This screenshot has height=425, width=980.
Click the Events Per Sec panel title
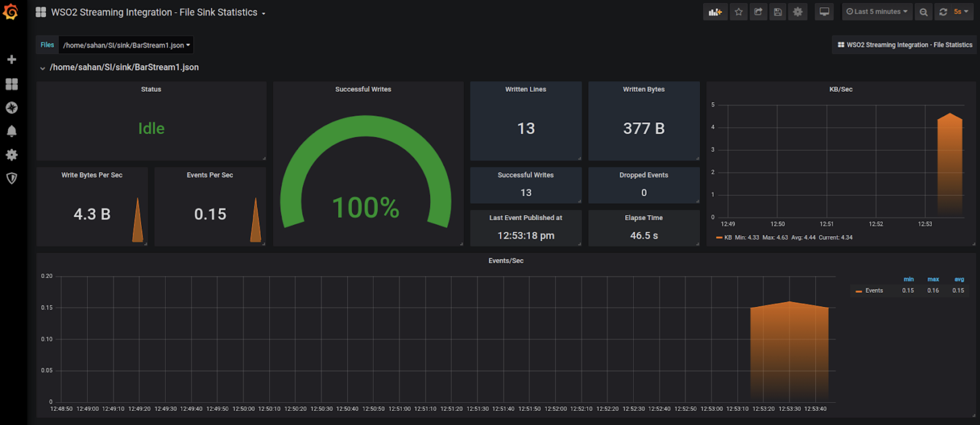[x=210, y=175]
